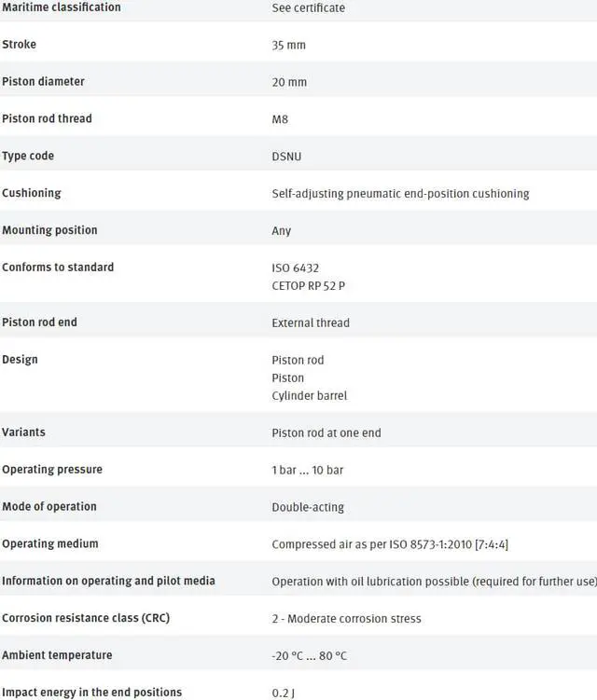Select the impact energy value '0.2 J'
Image resolution: width=597 pixels, height=700 pixels.
285,693
